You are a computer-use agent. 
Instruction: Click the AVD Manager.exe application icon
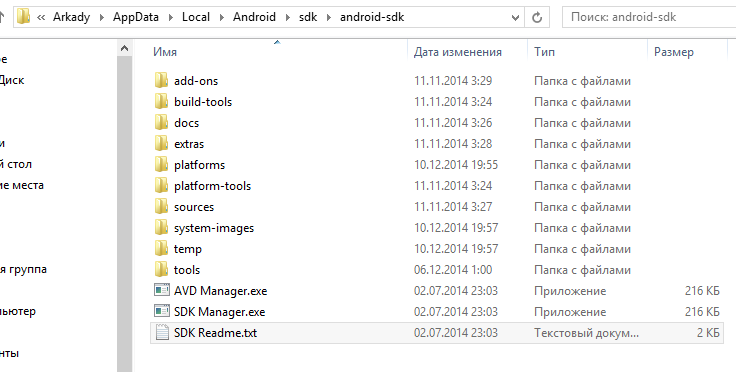(161, 290)
